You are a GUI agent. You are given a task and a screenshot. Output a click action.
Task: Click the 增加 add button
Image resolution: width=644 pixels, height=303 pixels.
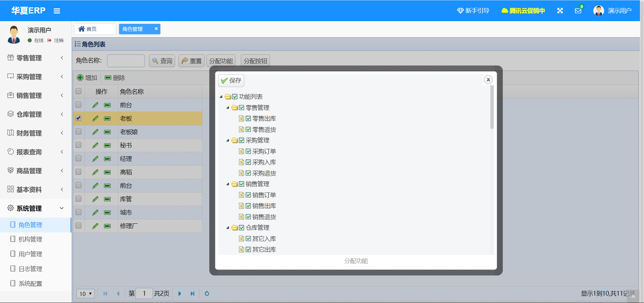[x=87, y=78]
